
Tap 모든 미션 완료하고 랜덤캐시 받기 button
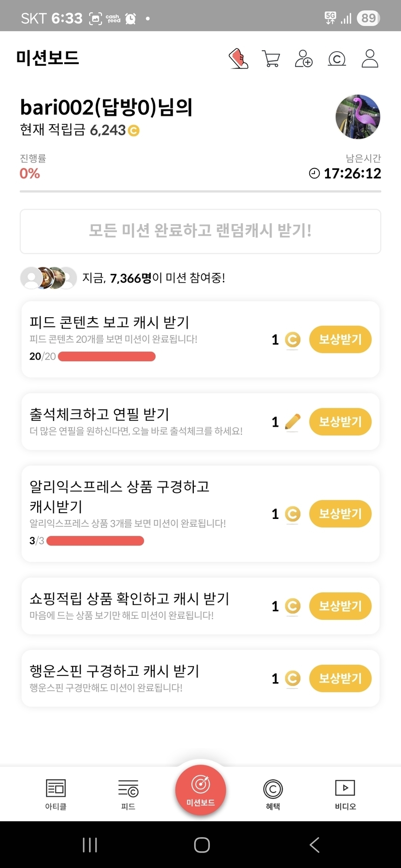[200, 231]
